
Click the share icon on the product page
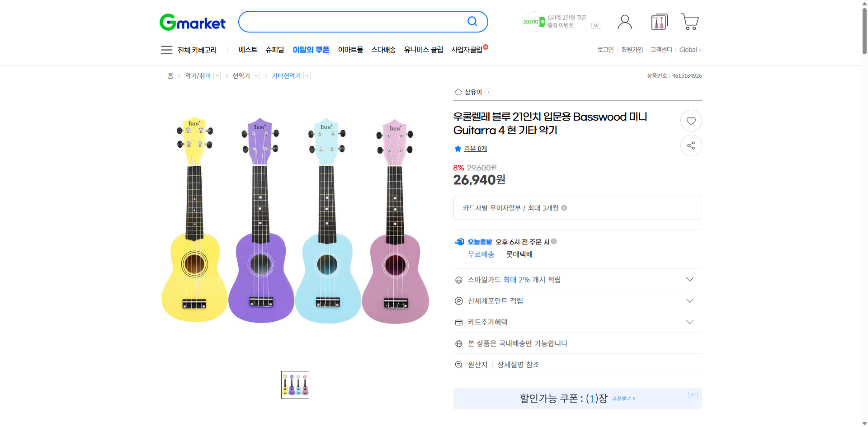[691, 145]
